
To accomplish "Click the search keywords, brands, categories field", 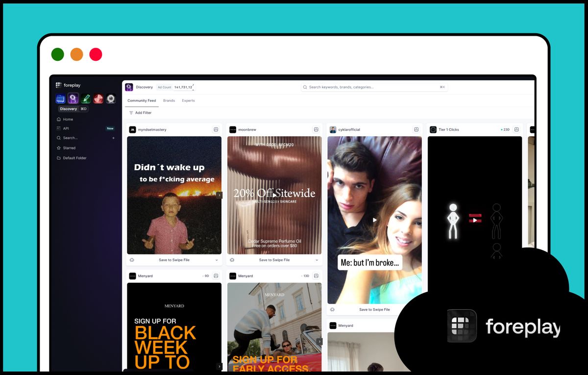I will [x=374, y=87].
